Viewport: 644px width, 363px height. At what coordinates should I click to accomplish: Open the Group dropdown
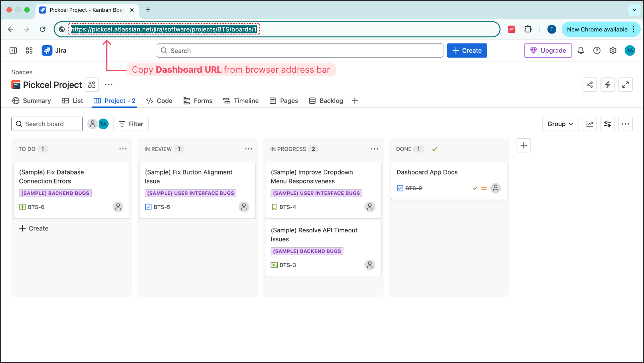pos(560,124)
